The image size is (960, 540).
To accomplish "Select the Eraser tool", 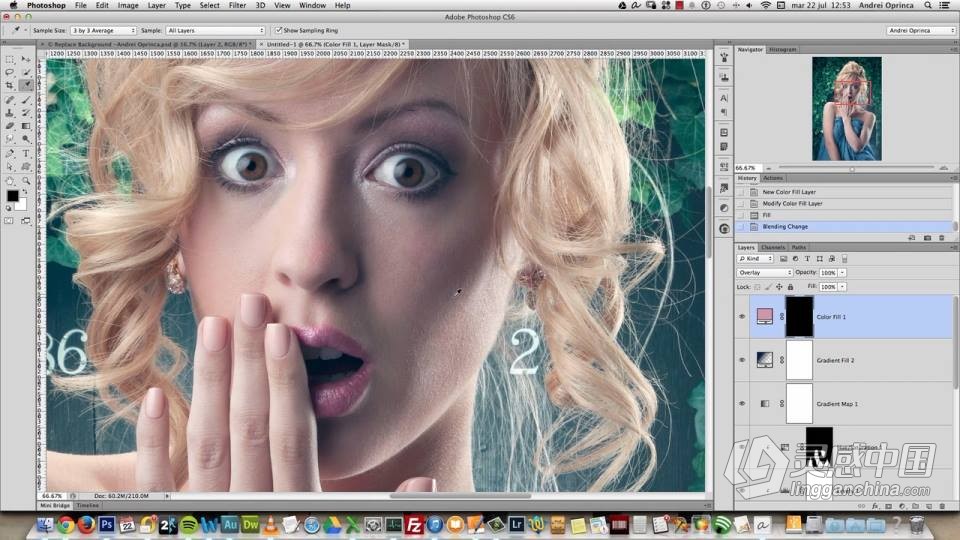I will coord(10,126).
